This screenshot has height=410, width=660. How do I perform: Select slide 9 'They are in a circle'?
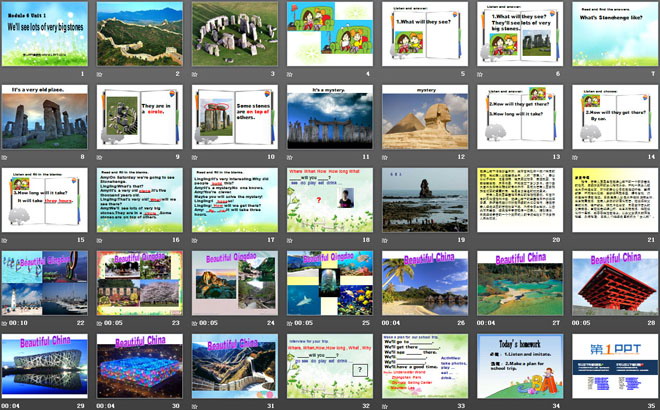(140, 116)
